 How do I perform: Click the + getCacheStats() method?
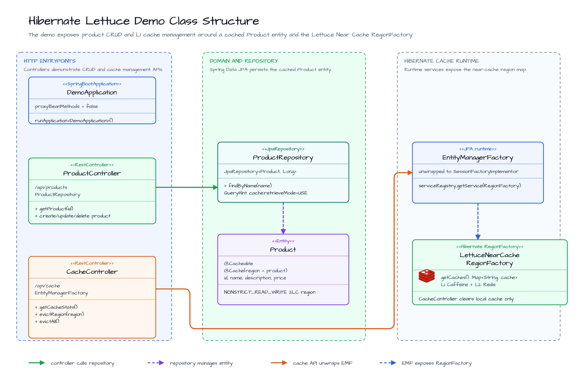(56, 307)
